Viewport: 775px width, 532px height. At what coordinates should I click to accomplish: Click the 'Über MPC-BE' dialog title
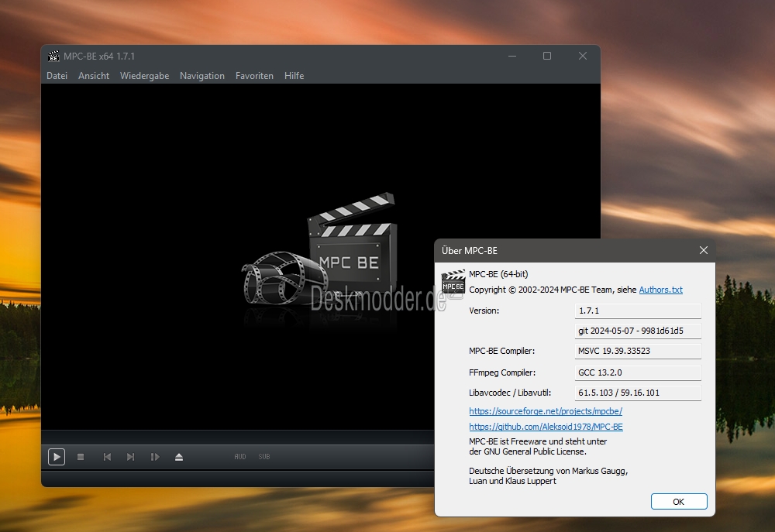click(470, 251)
